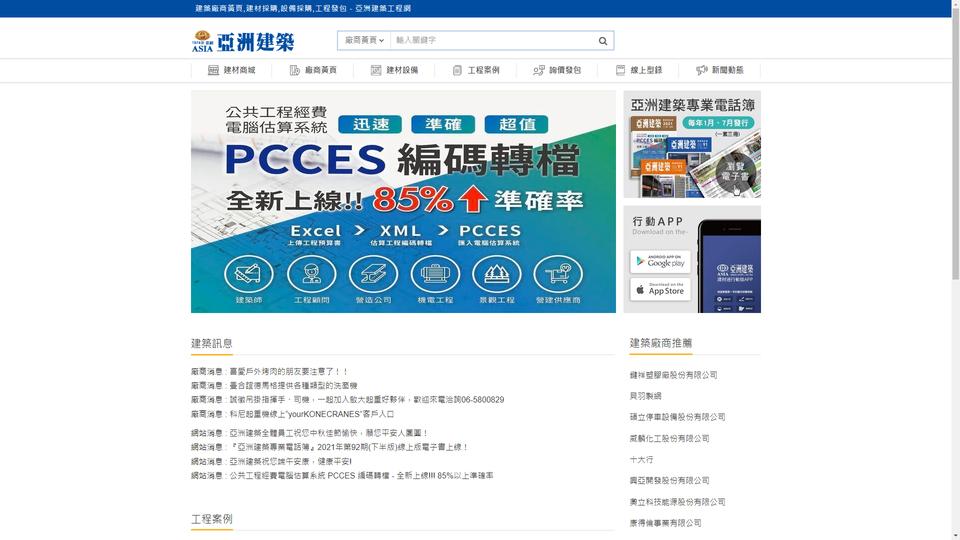Open vendor 美立科技能源股份有限公司
Viewport: 960px width, 540px height.
(677, 502)
